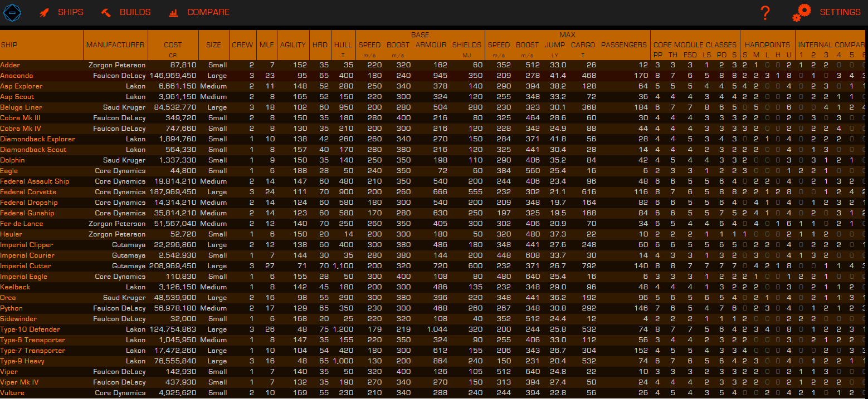Click the hammer icon beside Builds
The height and width of the screenshot is (399, 868).
tap(106, 12)
